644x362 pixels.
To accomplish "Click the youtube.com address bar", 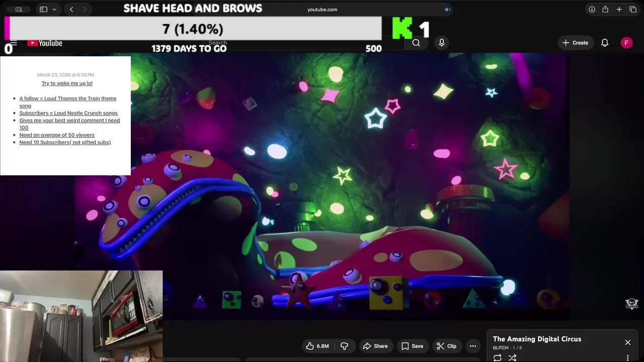I will 323,9.
